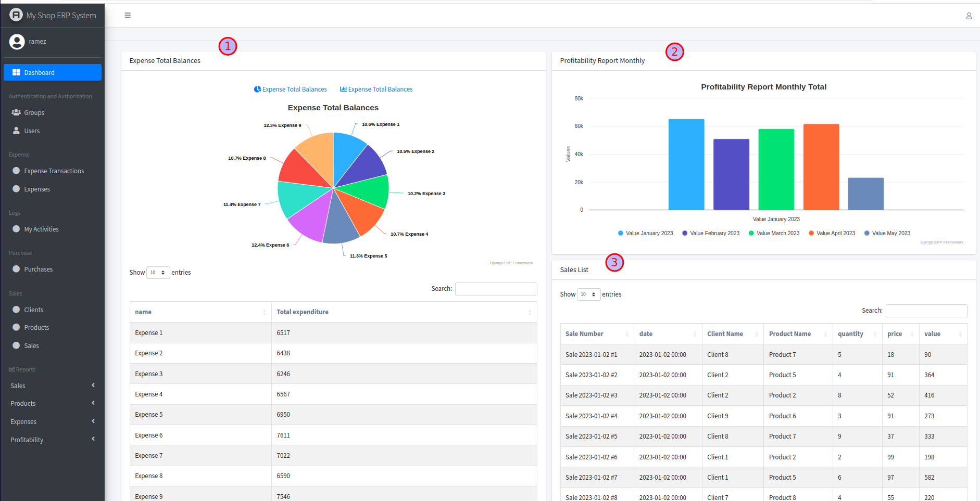
Task: Expand the Sales reports submenu
Action: pos(52,386)
